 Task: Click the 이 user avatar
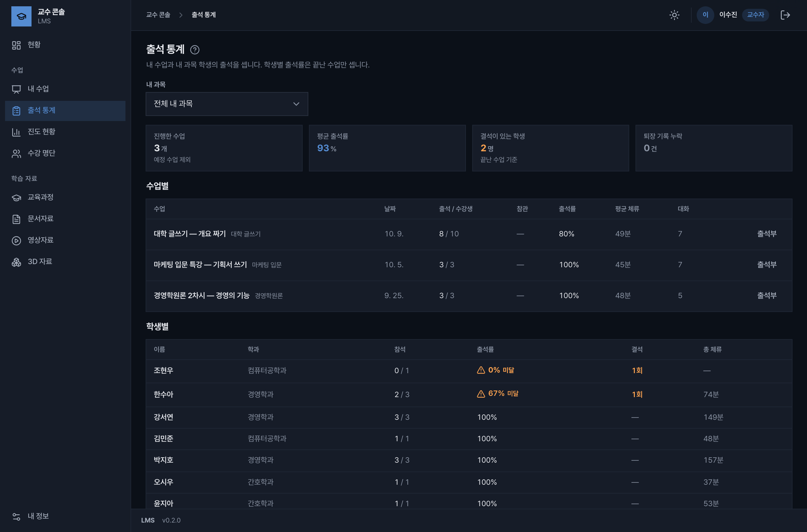[x=705, y=15]
